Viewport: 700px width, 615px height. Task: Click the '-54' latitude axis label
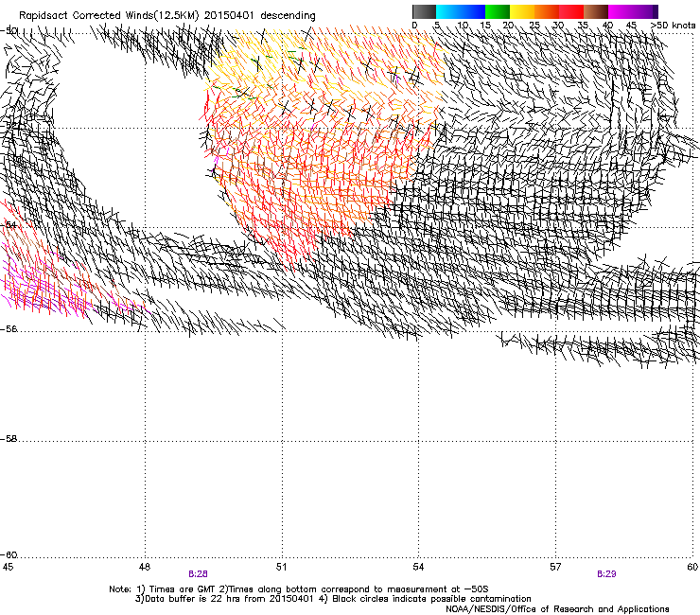point(9,224)
